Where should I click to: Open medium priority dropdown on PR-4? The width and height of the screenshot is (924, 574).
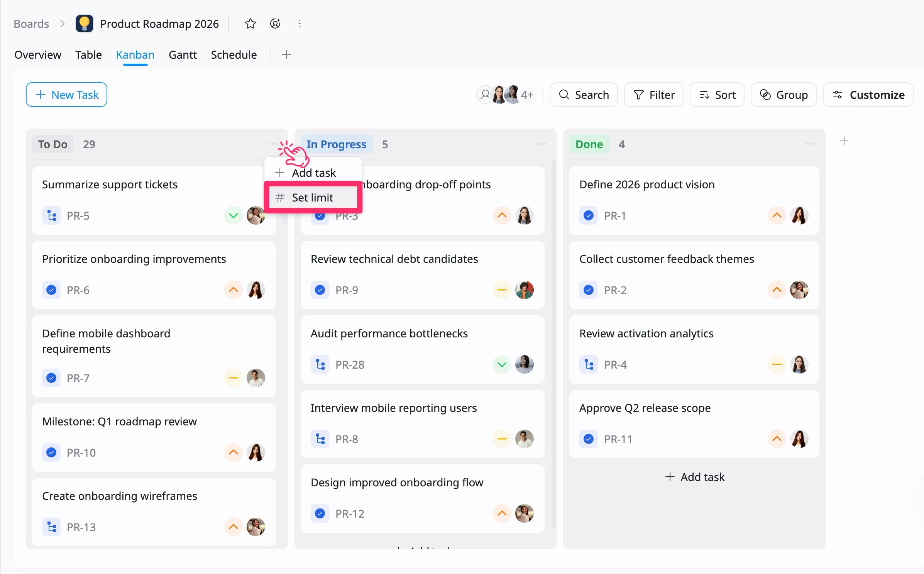[777, 364]
